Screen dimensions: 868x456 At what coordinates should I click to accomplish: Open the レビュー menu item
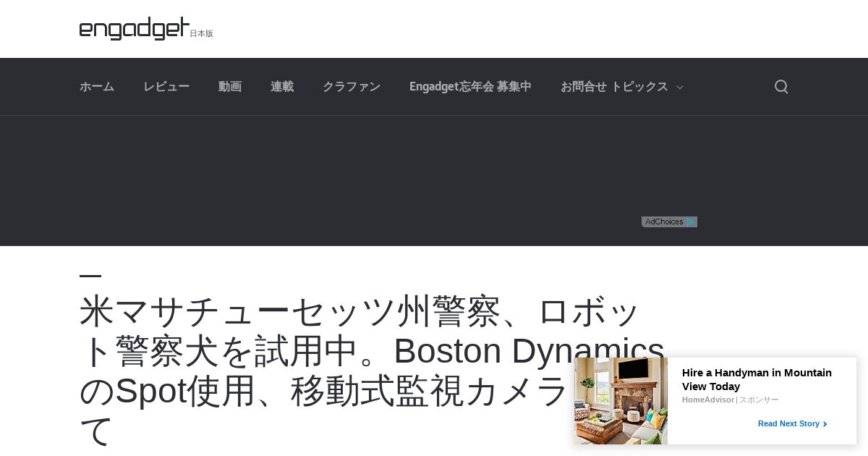(166, 87)
